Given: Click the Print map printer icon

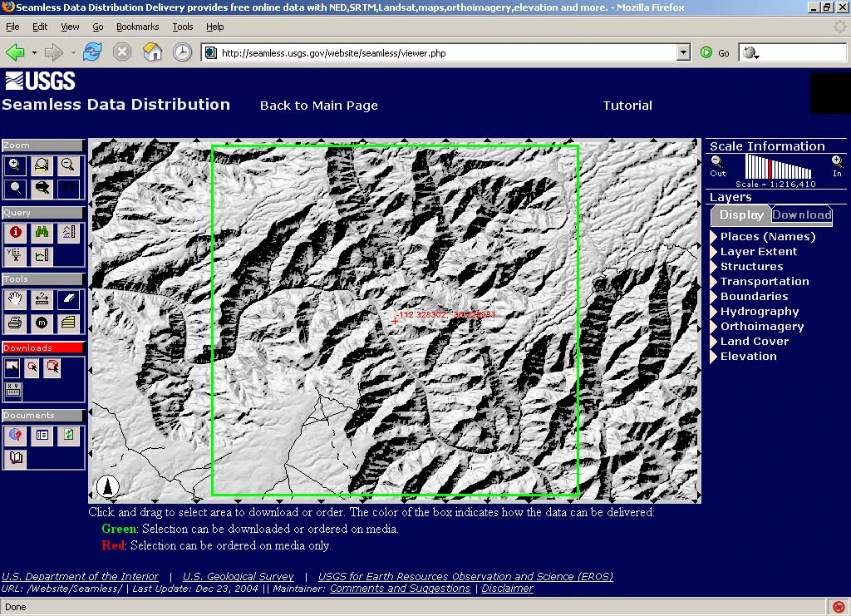Looking at the screenshot, I should [15, 323].
